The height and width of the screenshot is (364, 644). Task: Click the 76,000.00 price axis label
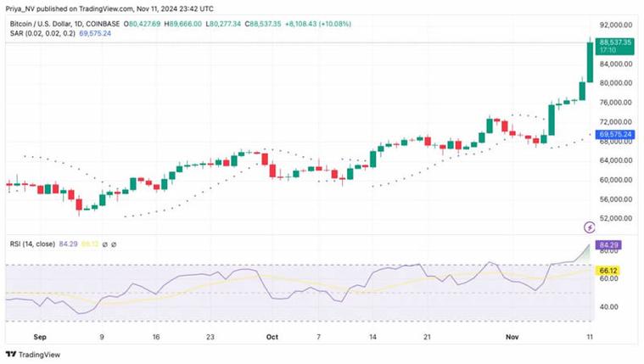[x=616, y=103]
